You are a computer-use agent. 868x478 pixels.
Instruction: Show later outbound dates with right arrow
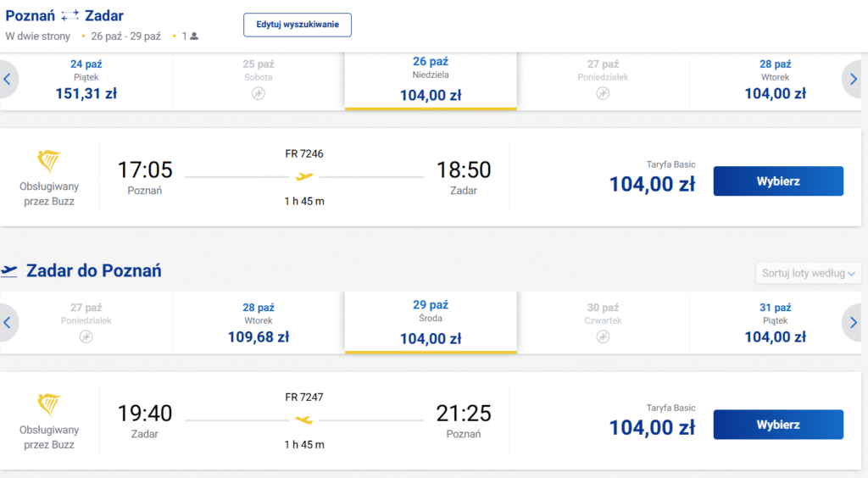[854, 79]
